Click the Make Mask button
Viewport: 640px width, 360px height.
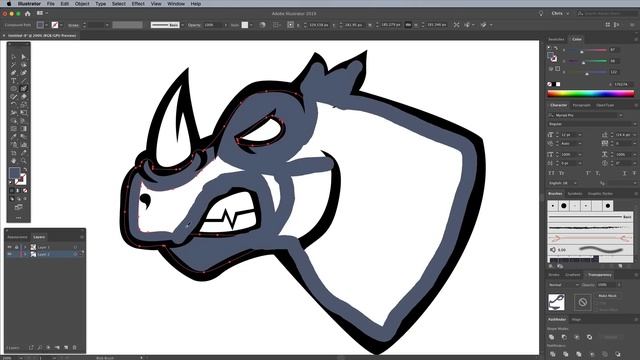[x=607, y=296]
